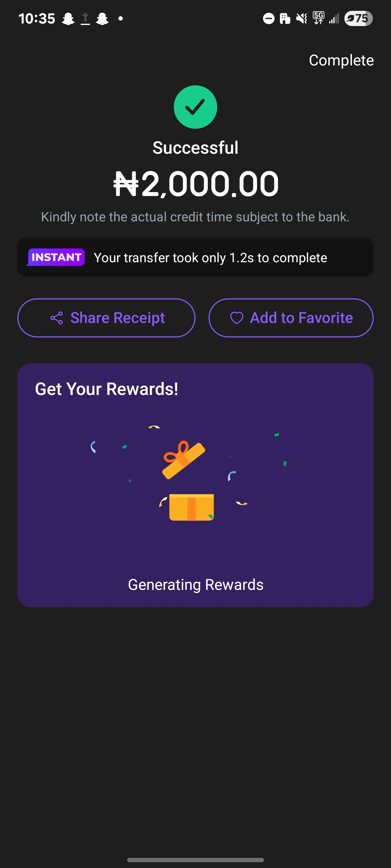Tap the transfer took 1.2s message
This screenshot has height=868, width=391.
point(210,258)
